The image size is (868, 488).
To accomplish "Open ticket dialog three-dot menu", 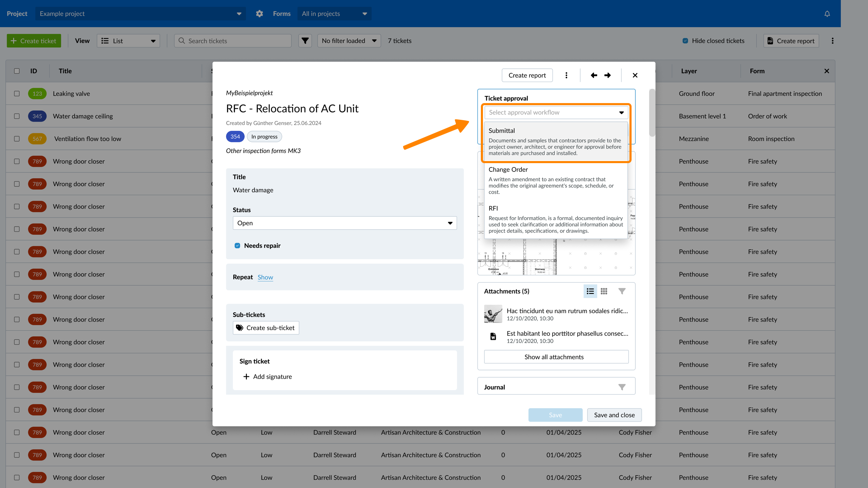I will [566, 75].
